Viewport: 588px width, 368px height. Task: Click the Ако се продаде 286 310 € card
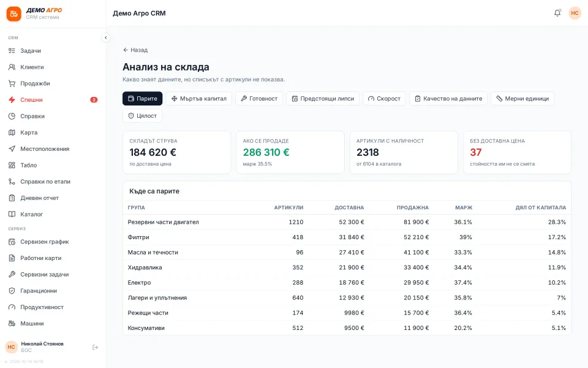click(290, 153)
